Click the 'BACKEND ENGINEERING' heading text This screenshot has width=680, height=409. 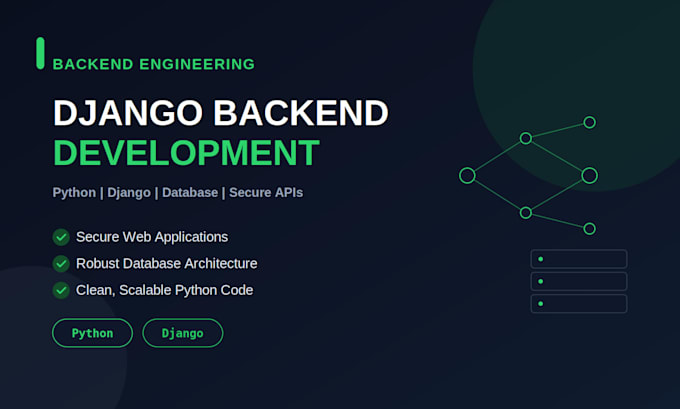pyautogui.click(x=154, y=64)
